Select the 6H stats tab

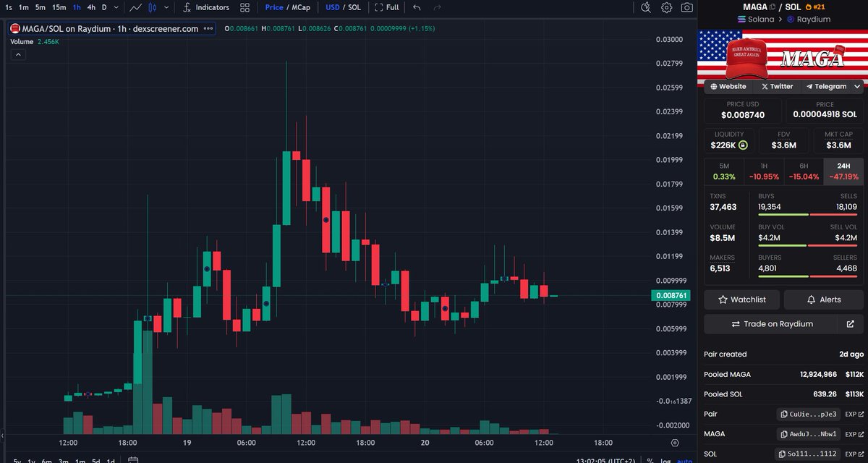point(803,171)
